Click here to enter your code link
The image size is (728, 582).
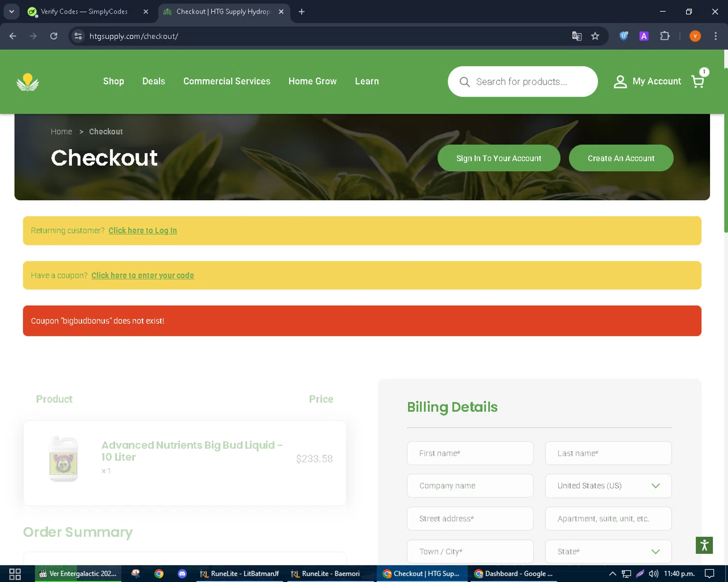click(x=143, y=275)
